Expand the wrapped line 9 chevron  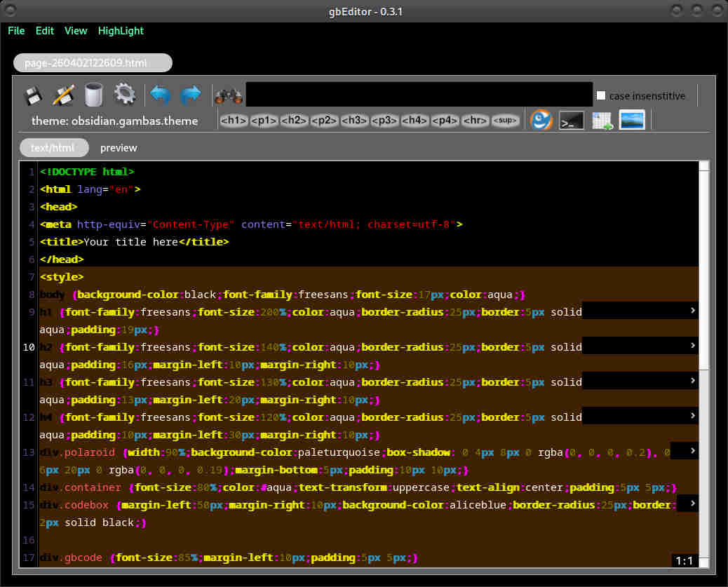tap(692, 310)
